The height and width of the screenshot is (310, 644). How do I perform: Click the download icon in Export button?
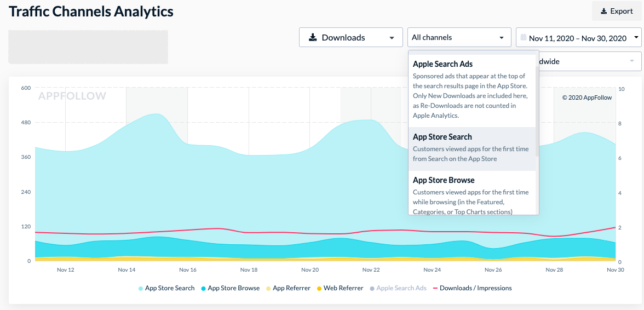pyautogui.click(x=603, y=12)
